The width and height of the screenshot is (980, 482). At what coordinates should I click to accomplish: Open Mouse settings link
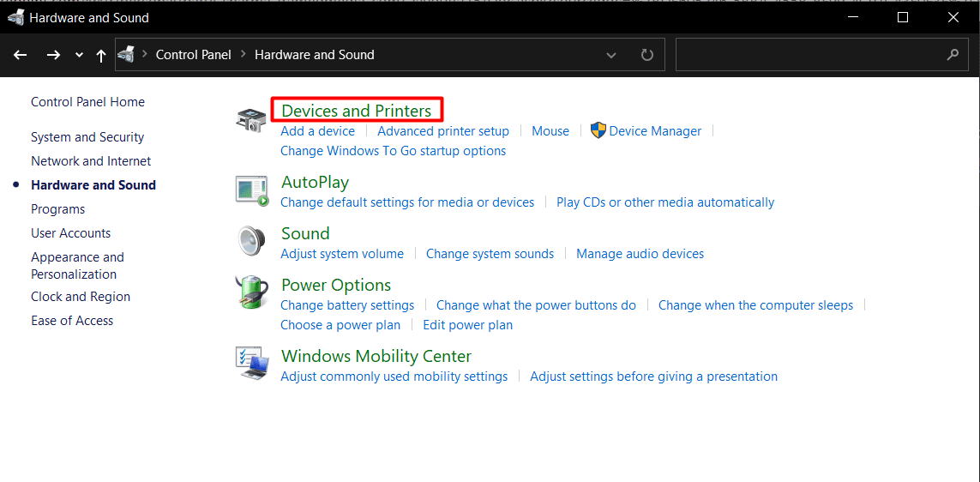coord(550,130)
